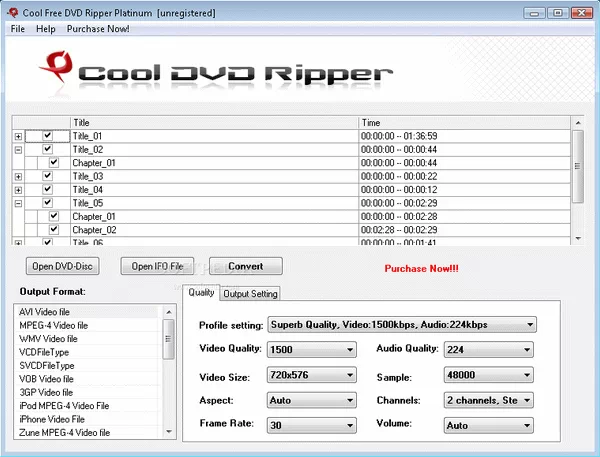Switch to the Output Setting tab
600x457 pixels.
click(x=250, y=294)
